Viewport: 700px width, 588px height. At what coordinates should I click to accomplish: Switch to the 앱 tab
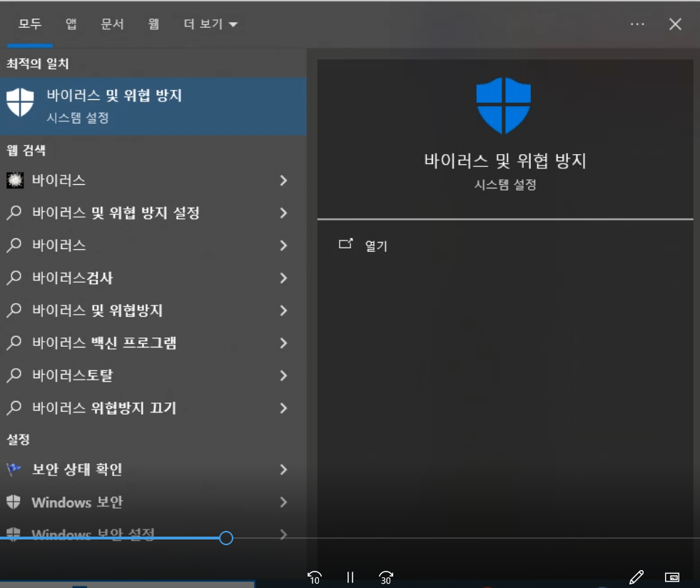click(x=71, y=24)
